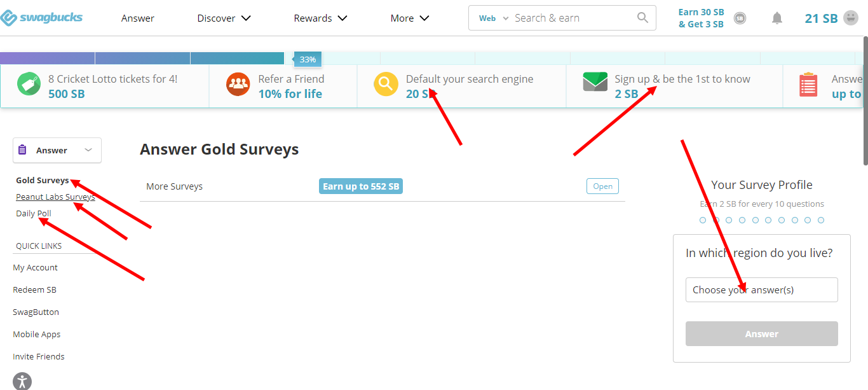Viewport: 868px width, 390px height.
Task: Select Gold Surveys in the sidebar
Action: [43, 181]
